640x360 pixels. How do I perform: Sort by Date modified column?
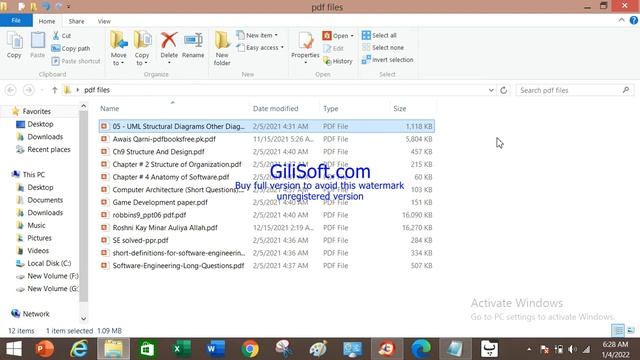click(284, 109)
